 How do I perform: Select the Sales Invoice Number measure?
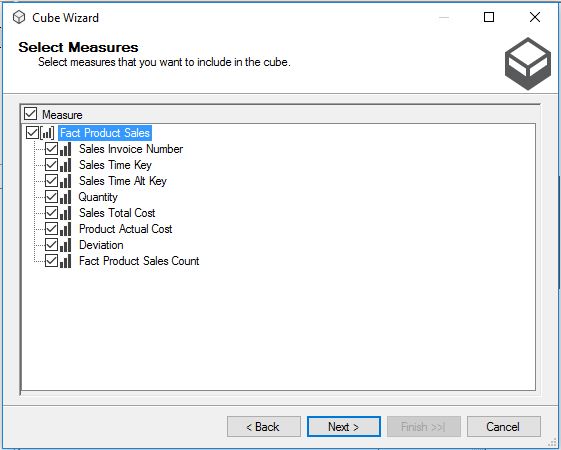point(131,149)
